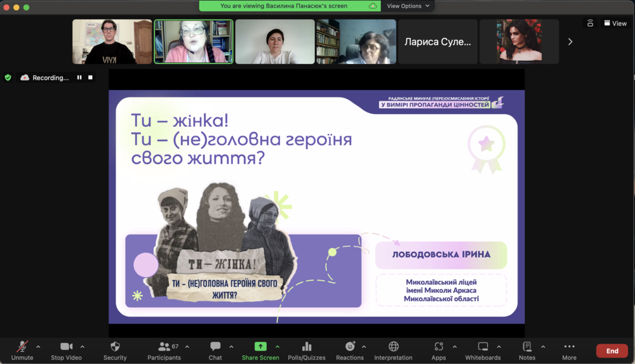Open the Reactions menu

point(350,351)
